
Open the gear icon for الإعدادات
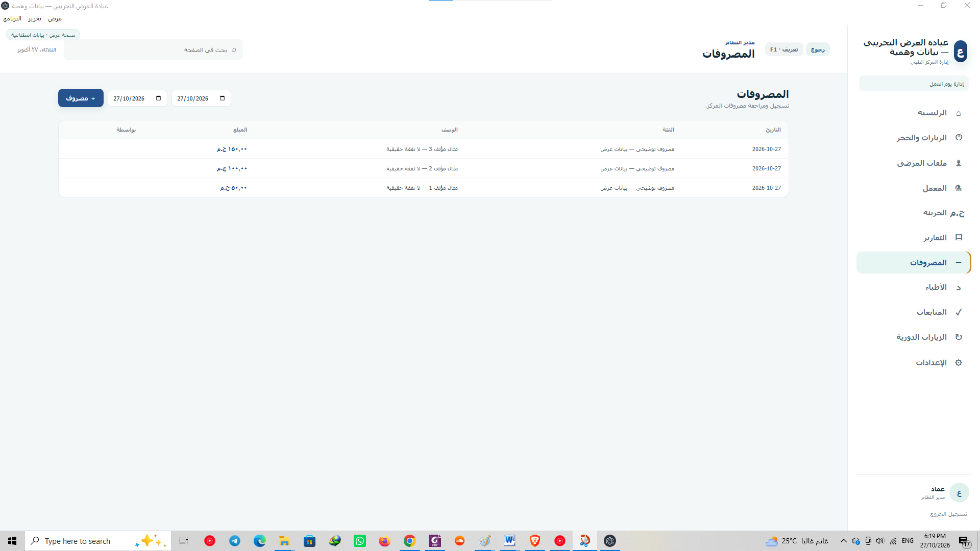(959, 363)
